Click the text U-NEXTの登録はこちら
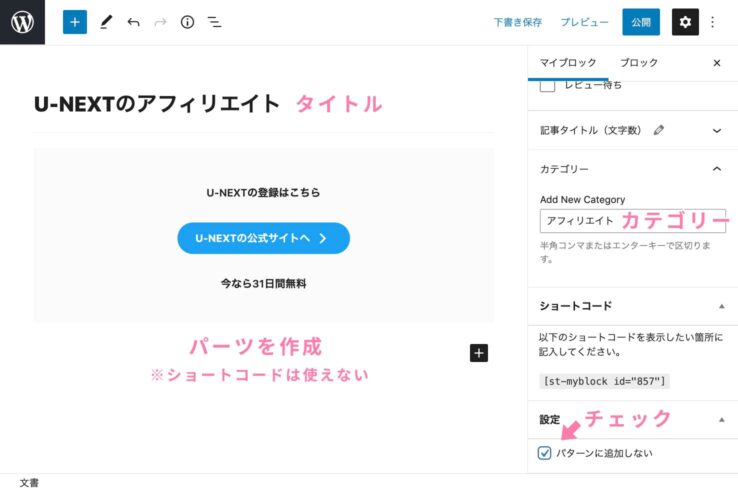The width and height of the screenshot is (738, 492). click(263, 193)
